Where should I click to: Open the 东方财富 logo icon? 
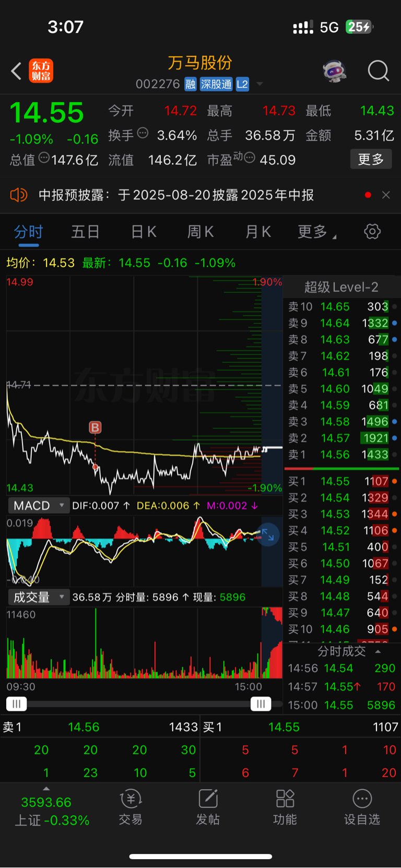tap(41, 71)
